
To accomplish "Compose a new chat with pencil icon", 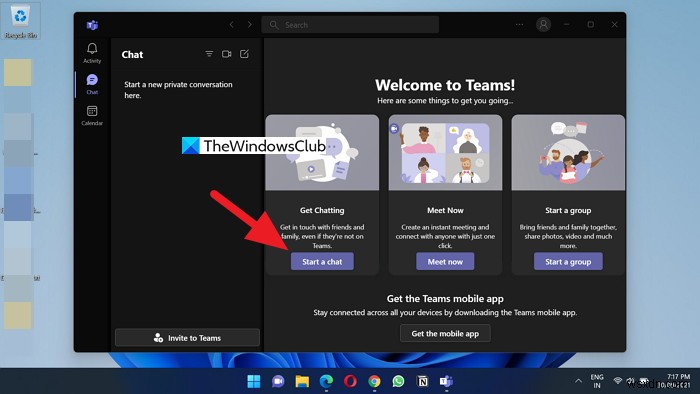I will [x=244, y=54].
